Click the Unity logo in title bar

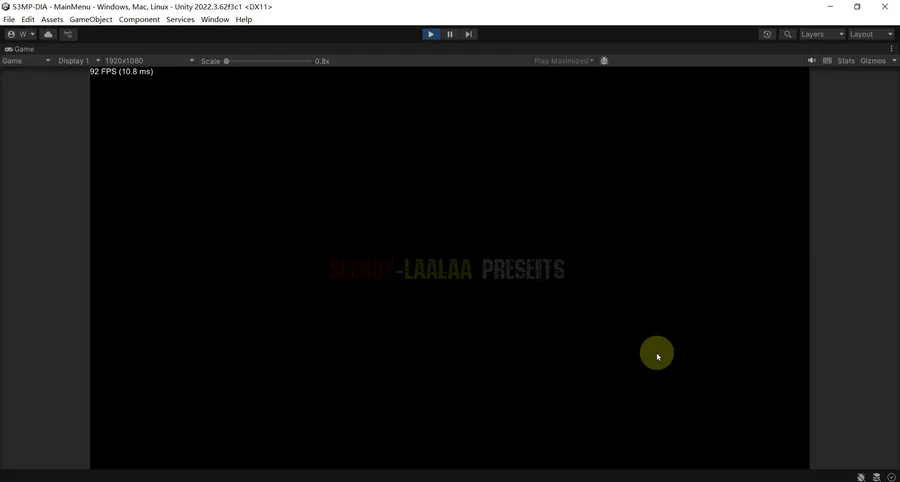tap(6, 7)
